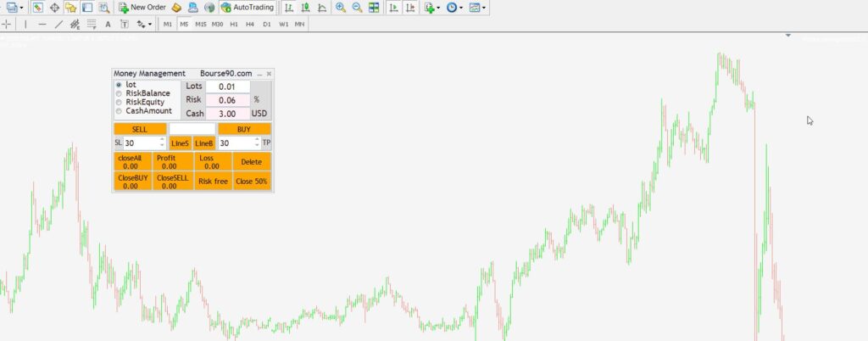868x341 pixels.
Task: Switch to MN timeframe
Action: point(299,25)
